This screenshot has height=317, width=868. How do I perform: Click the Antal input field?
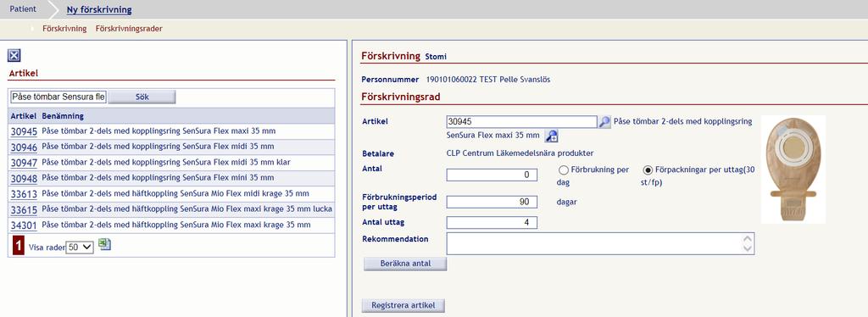coord(492,175)
